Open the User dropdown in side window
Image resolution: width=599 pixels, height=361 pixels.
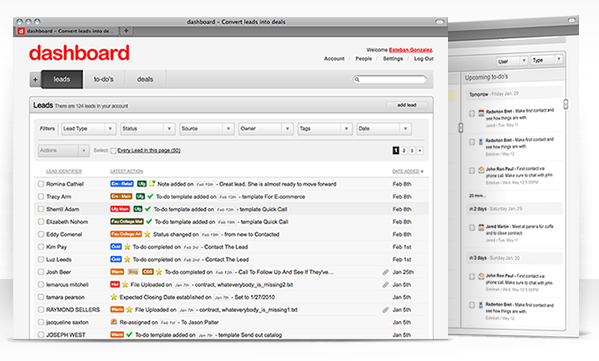click(x=512, y=61)
